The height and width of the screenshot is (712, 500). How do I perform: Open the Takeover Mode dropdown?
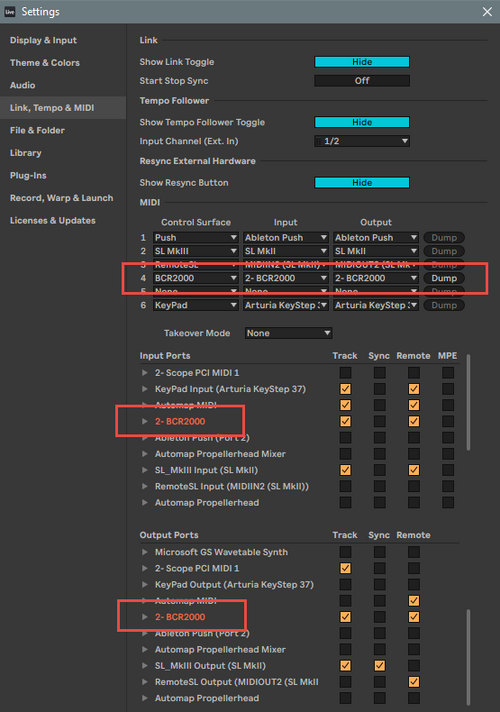click(288, 333)
